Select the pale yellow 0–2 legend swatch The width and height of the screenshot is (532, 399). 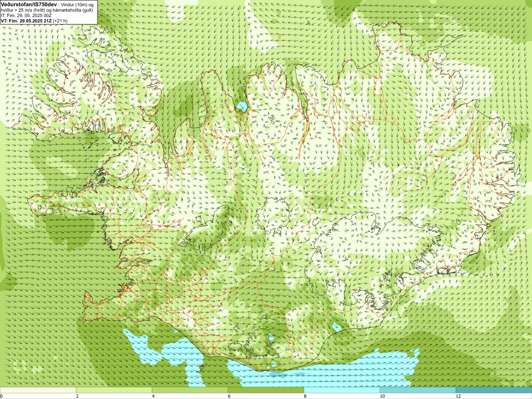pos(38,390)
